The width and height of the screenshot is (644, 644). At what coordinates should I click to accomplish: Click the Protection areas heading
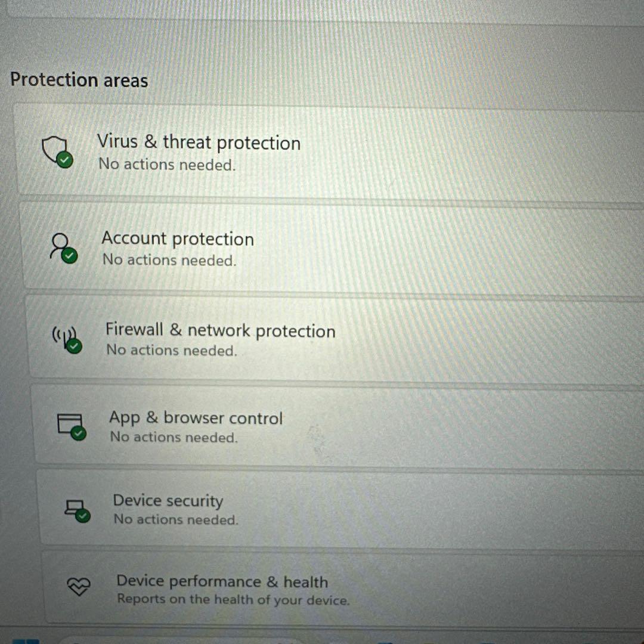pos(79,80)
